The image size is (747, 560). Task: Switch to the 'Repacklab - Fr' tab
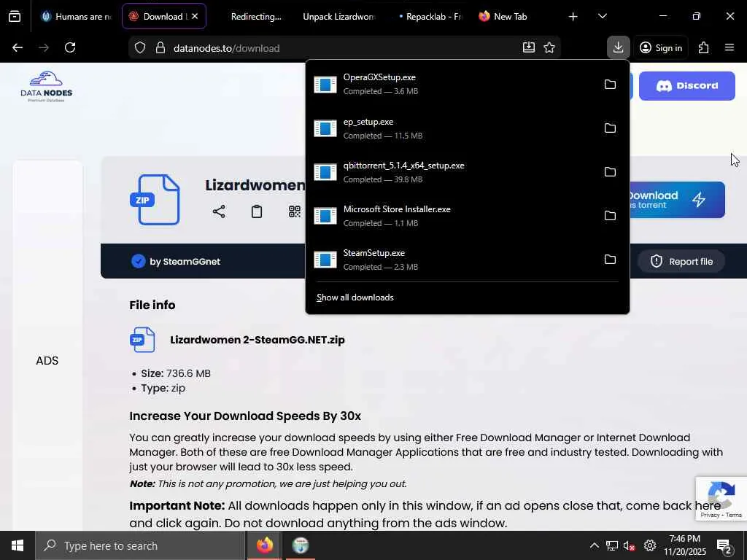430,16
